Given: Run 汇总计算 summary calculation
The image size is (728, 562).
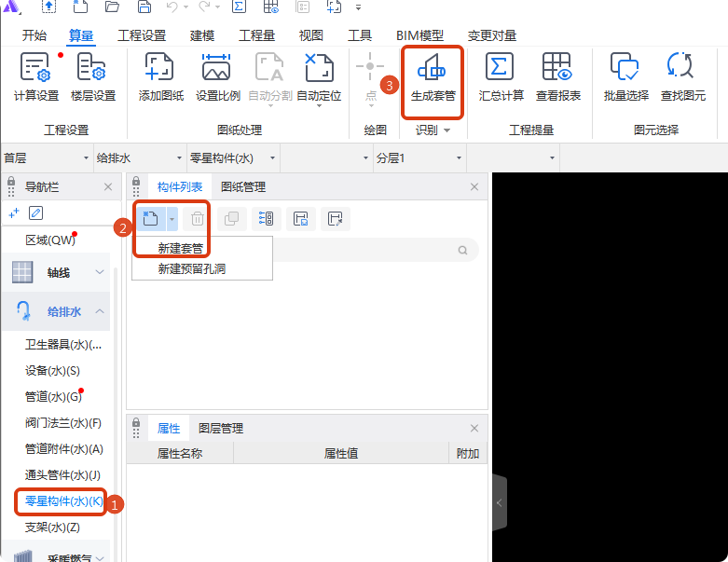Looking at the screenshot, I should (x=501, y=77).
